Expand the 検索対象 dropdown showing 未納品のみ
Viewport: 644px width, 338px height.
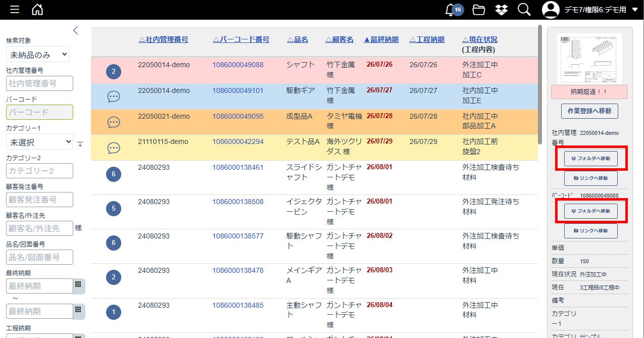[37, 54]
